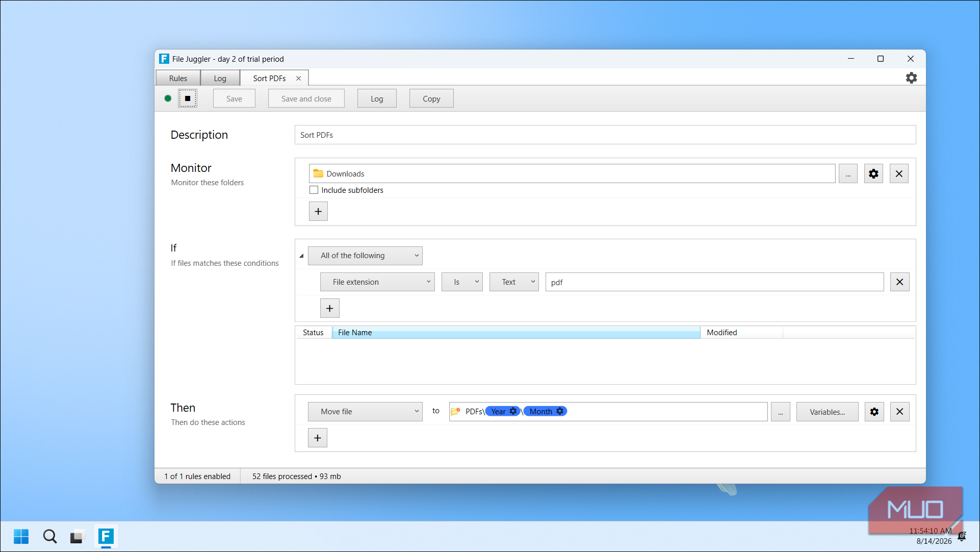980x552 pixels.
Task: Select the Sort PDFs tab
Action: [269, 78]
